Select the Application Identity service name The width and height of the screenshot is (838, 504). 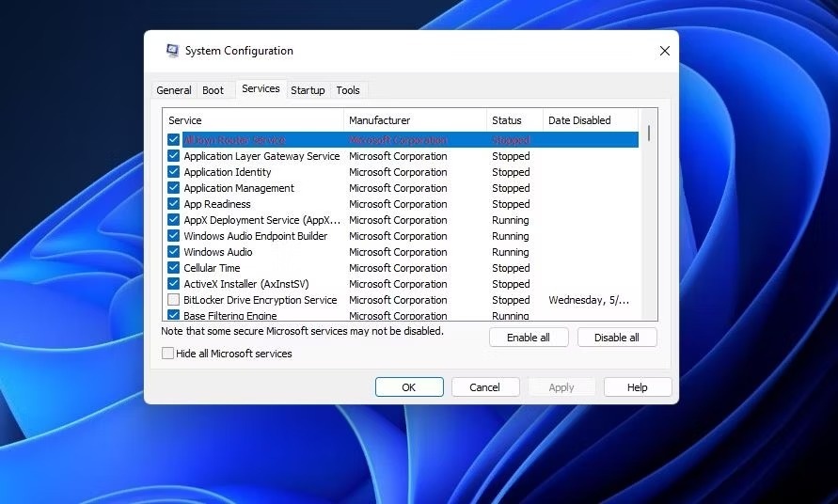point(228,172)
